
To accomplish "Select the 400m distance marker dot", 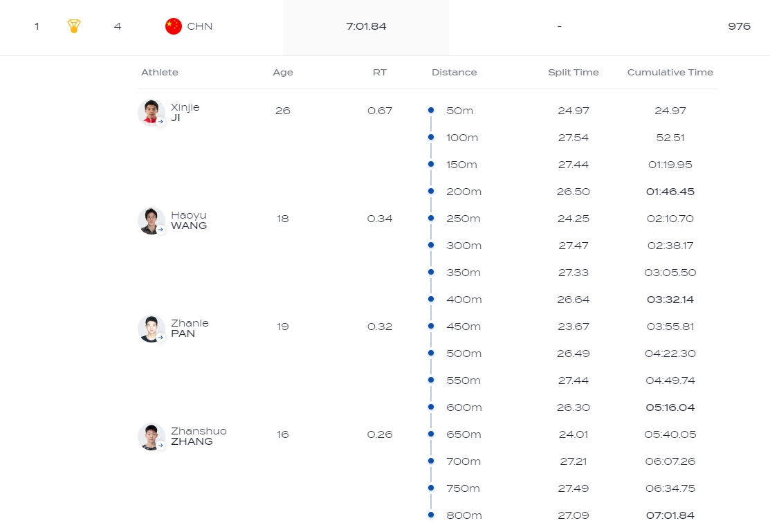I will (x=431, y=299).
